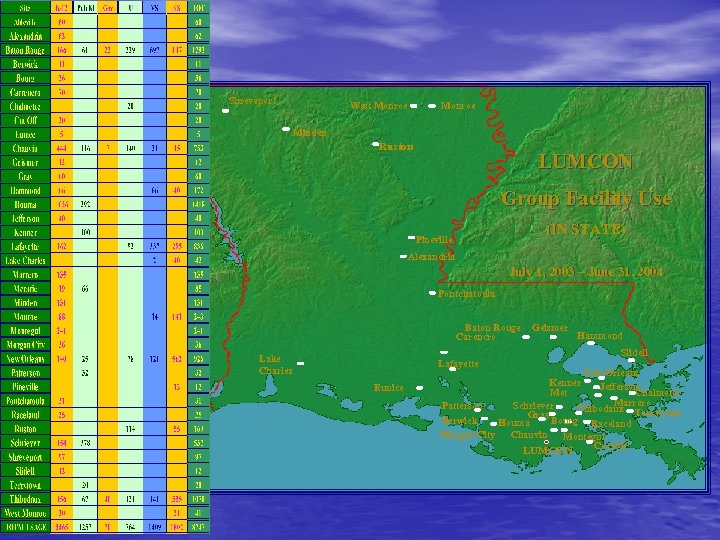
Task: Click the white marker beside Eunice on the map
Action: point(419,388)
